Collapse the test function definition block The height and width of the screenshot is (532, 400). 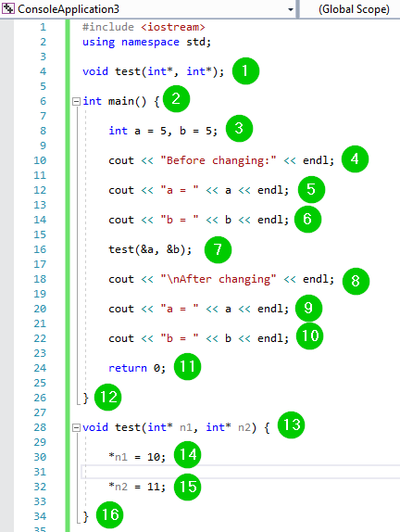[76, 427]
